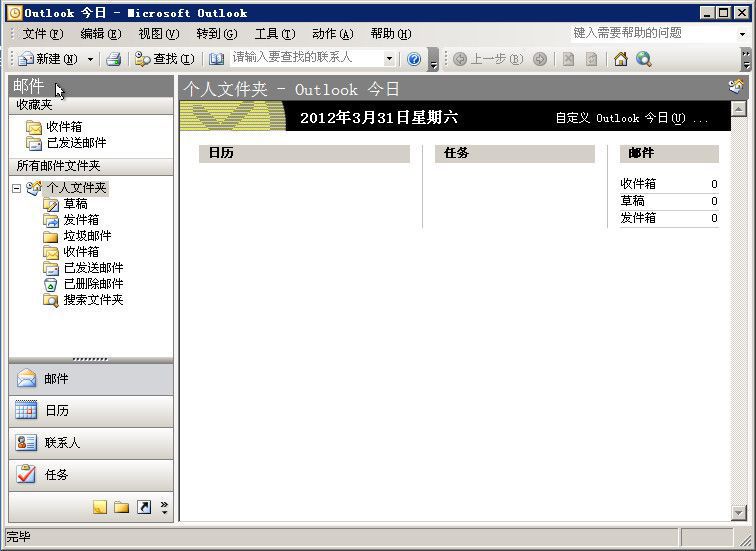Open the 编辑(E) menu

pos(100,34)
